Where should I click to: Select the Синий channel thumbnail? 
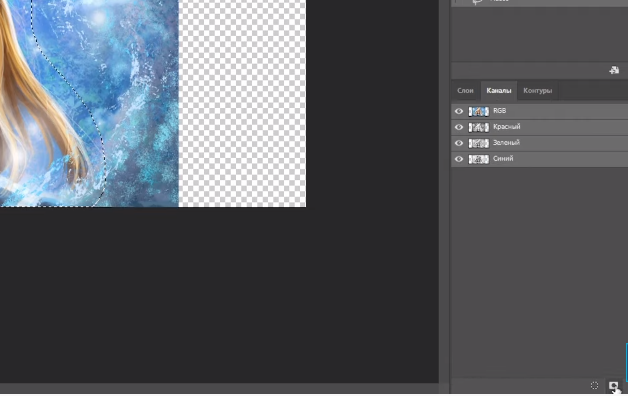coord(479,159)
